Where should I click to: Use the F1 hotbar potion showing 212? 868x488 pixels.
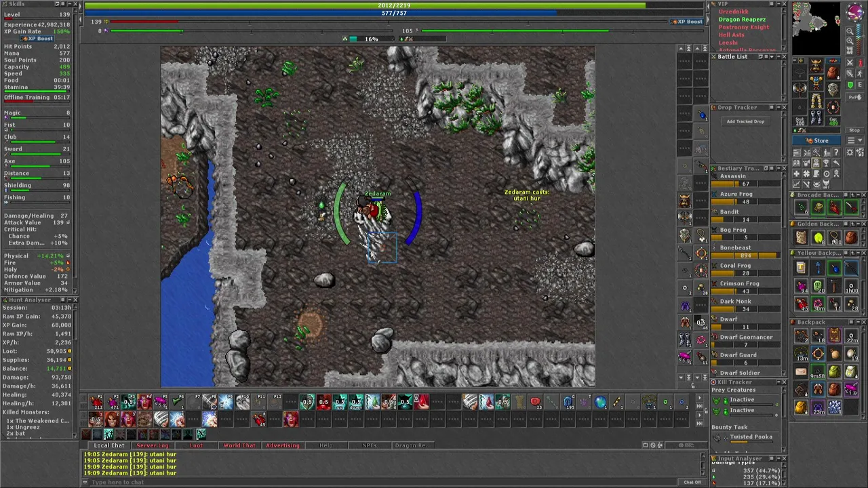tap(96, 401)
